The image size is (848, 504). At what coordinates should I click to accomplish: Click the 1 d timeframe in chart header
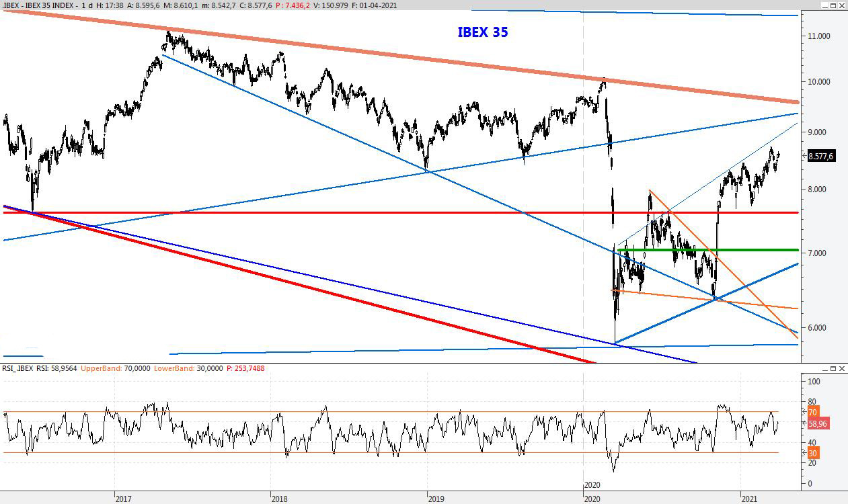click(86, 5)
